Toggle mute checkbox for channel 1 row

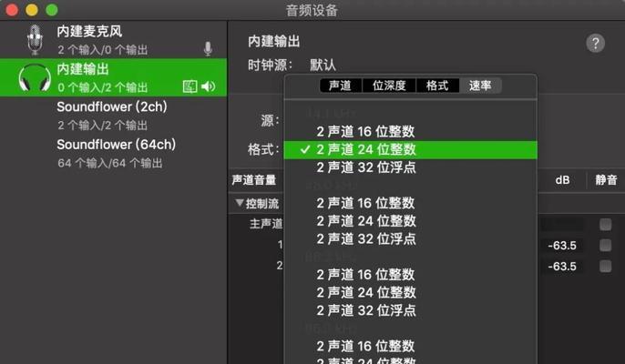pos(606,245)
